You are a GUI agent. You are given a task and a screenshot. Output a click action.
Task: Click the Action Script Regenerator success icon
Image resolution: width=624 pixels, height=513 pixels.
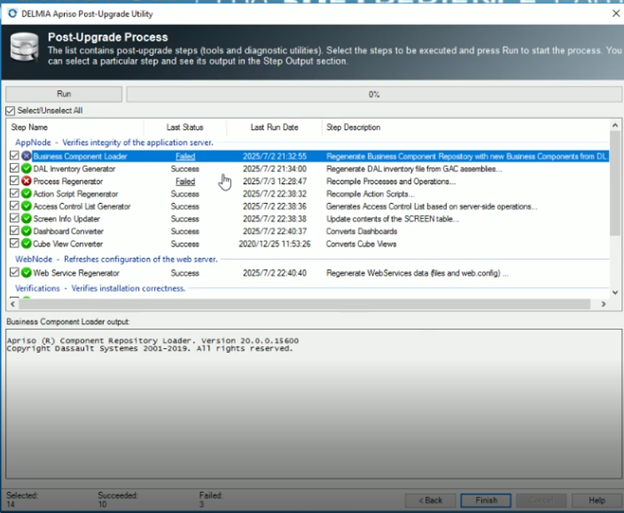coord(26,194)
